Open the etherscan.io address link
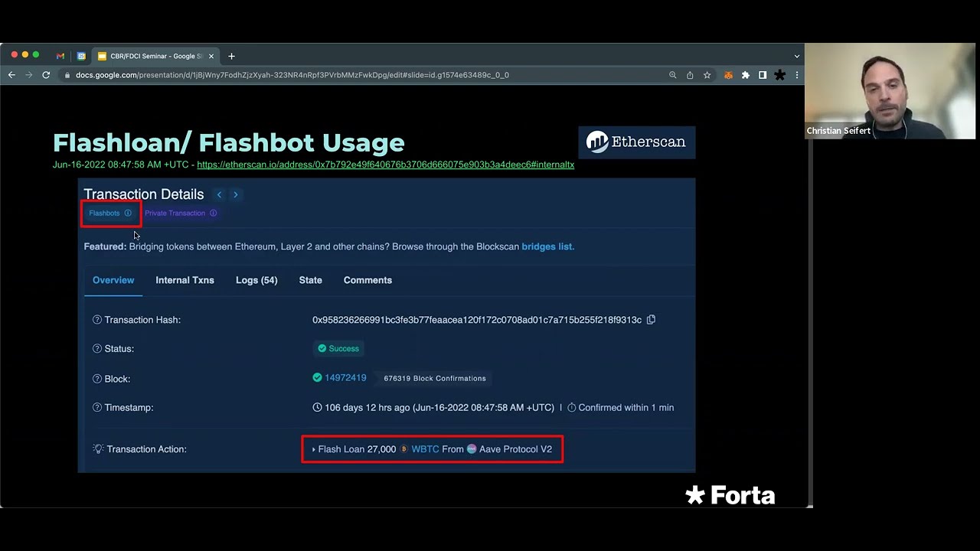980x551 pixels. pos(385,165)
